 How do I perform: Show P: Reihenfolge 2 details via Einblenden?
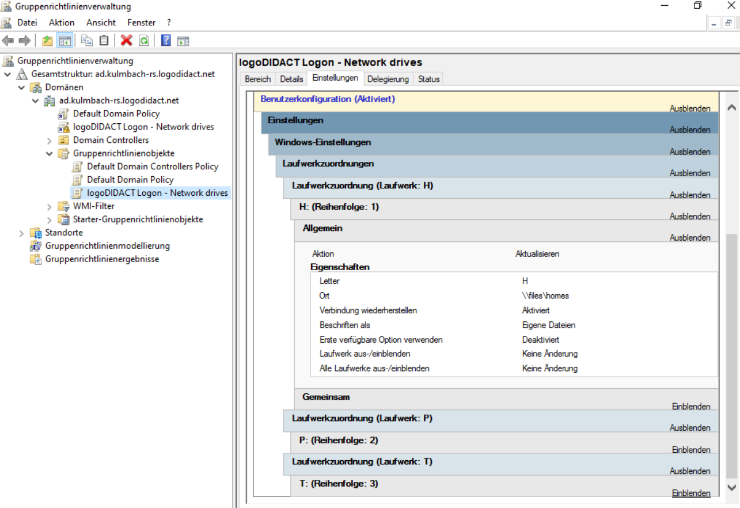click(690, 450)
